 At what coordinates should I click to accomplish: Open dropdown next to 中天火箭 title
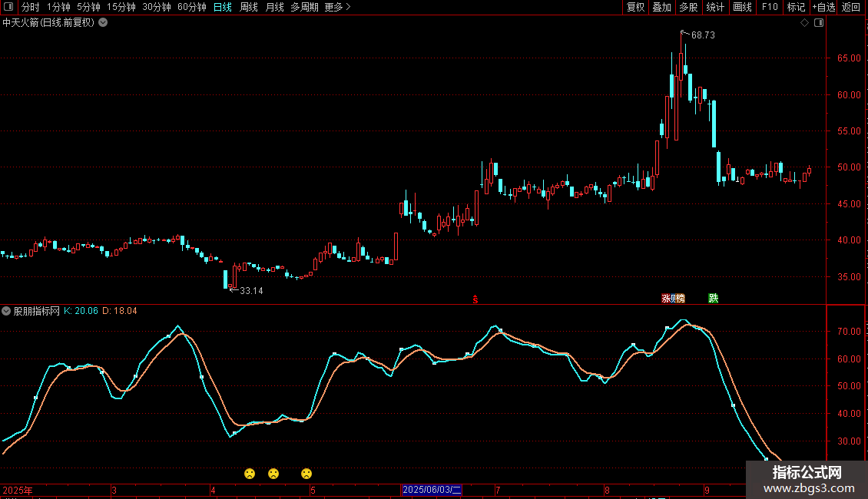(x=103, y=23)
